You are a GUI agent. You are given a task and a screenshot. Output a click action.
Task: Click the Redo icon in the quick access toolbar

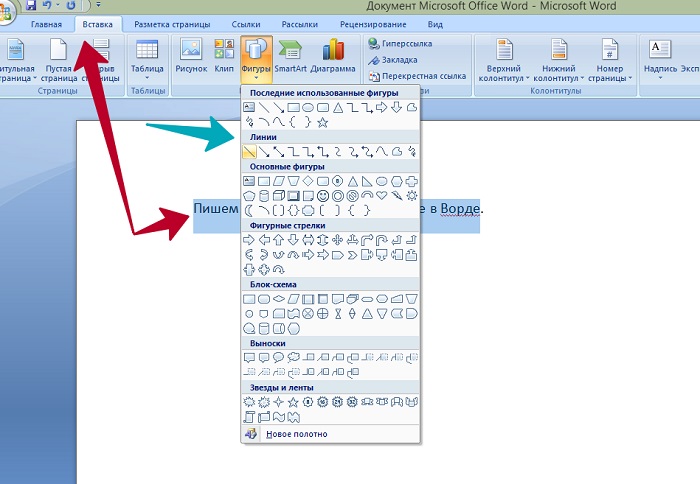pos(71,5)
